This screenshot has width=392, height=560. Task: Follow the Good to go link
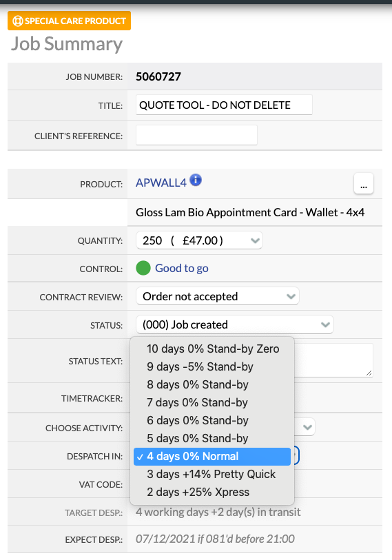tap(181, 268)
